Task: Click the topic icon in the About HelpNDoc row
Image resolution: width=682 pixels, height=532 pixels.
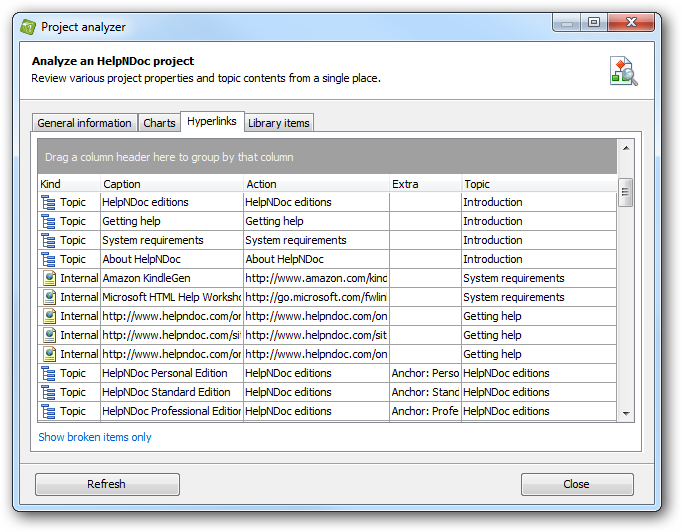Action: (x=48, y=260)
